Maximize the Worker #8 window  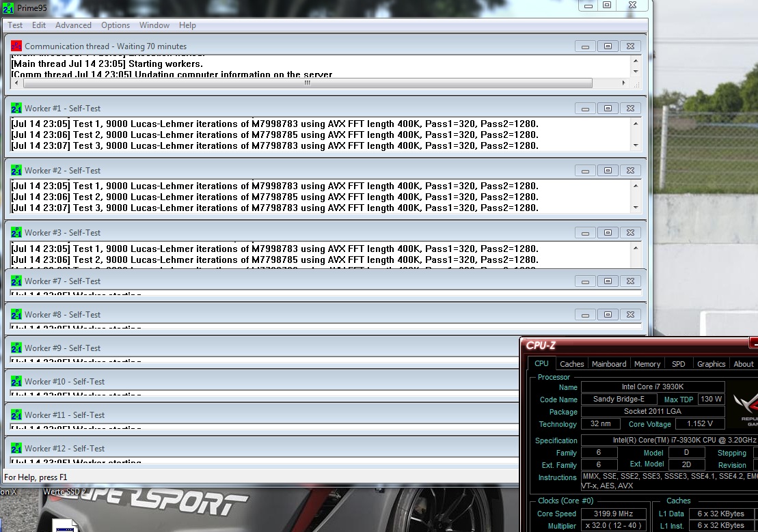tap(608, 315)
